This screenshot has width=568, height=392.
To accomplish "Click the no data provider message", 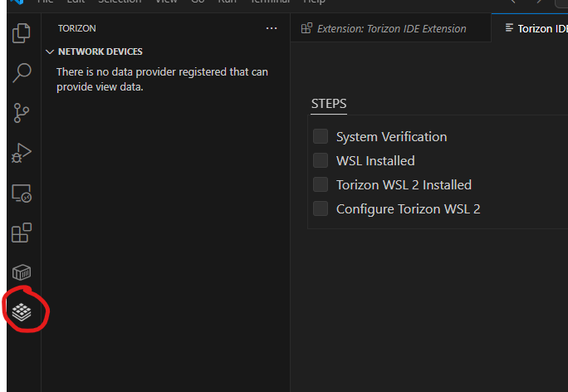I will [162, 80].
